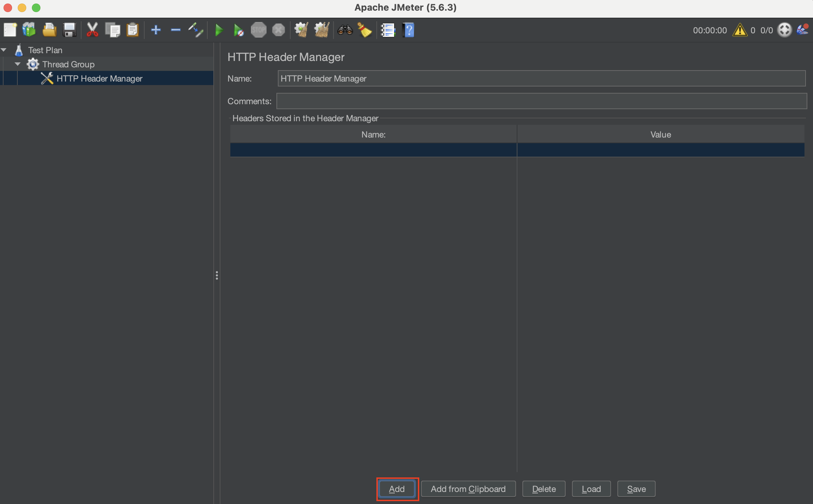Open the Help question mark icon

(408, 30)
